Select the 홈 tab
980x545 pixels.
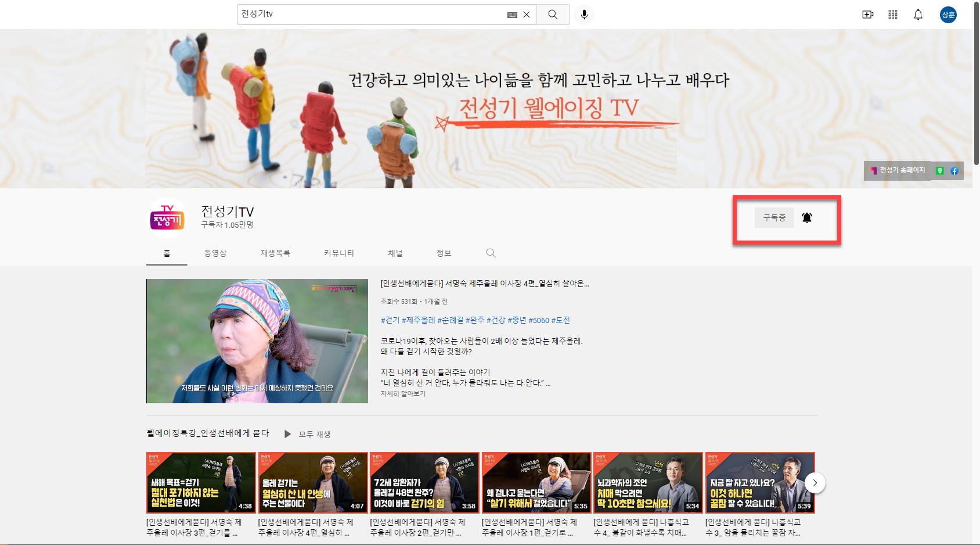click(167, 253)
